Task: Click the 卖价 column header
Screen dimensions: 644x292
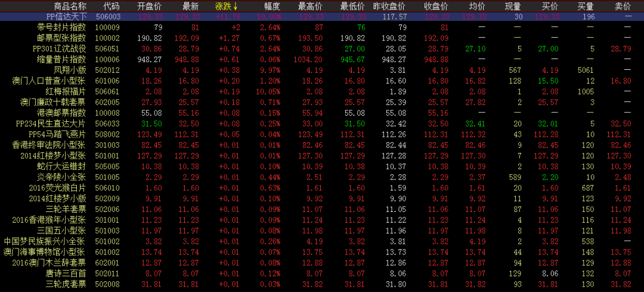Action: pyautogui.click(x=623, y=6)
